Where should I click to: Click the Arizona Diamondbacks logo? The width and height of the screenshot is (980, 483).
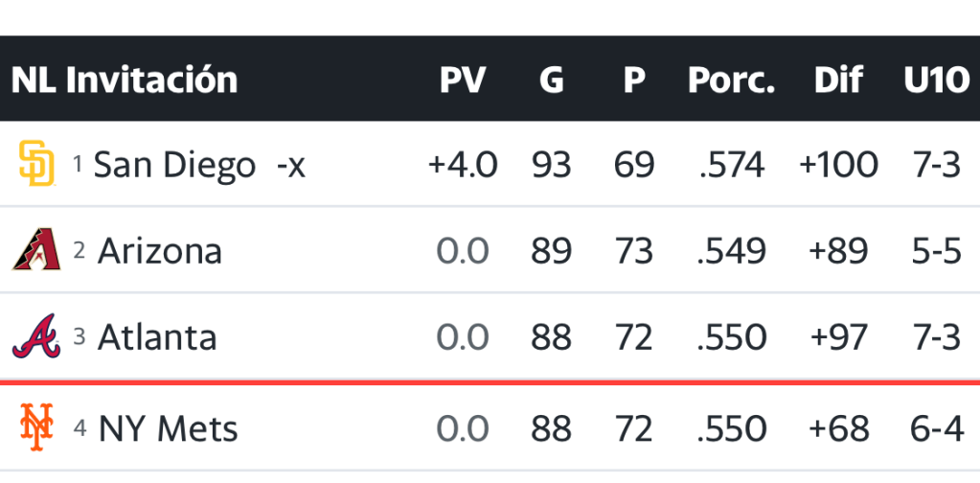point(35,251)
